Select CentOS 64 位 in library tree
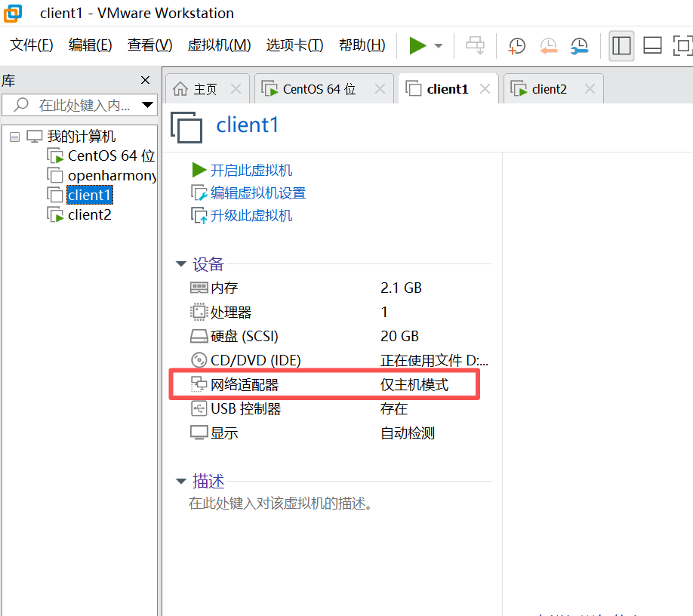Screen dimensions: 693x616 click(112, 156)
